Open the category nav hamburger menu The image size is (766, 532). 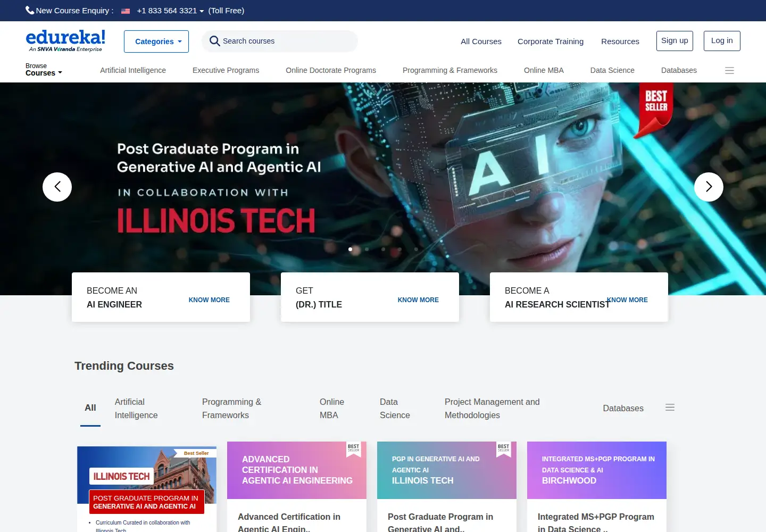coord(729,70)
